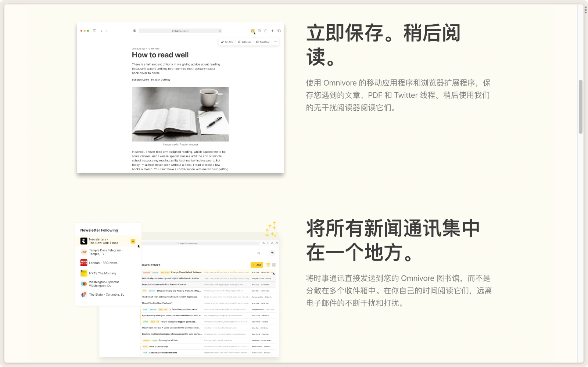Click the Add button in Newsletters
The height and width of the screenshot is (367, 588).
257,265
